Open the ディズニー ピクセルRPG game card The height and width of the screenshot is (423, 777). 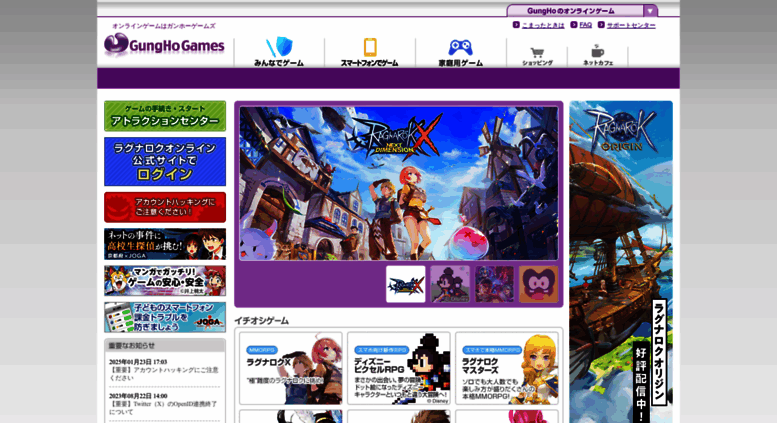[399, 368]
